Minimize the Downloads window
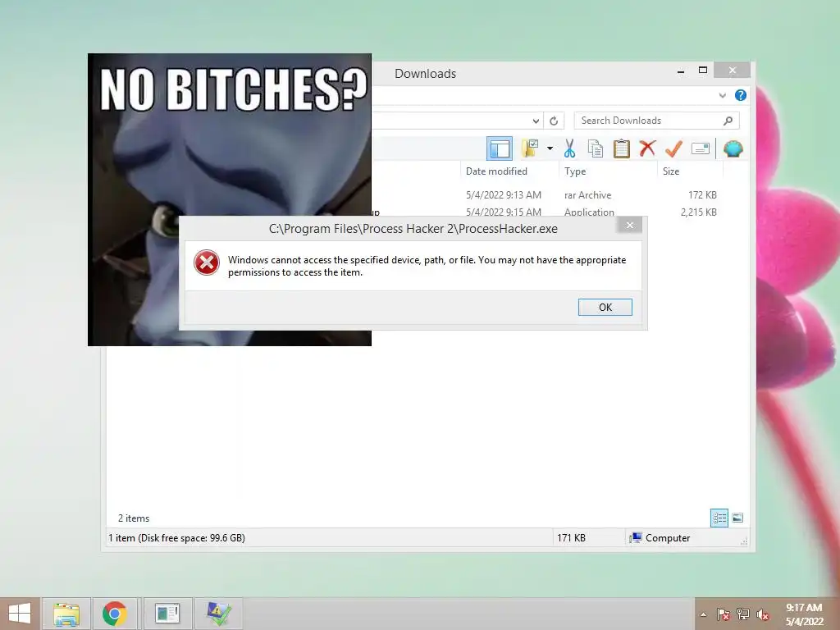 [680, 71]
